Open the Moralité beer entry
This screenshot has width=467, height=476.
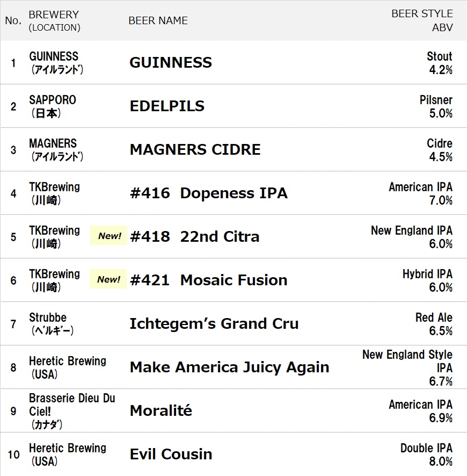[160, 410]
